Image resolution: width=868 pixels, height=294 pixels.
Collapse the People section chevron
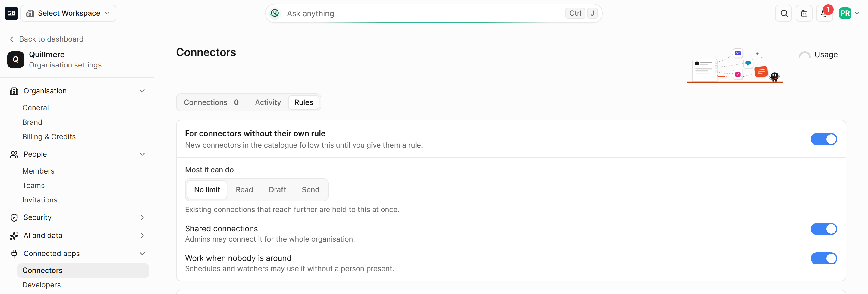(142, 154)
